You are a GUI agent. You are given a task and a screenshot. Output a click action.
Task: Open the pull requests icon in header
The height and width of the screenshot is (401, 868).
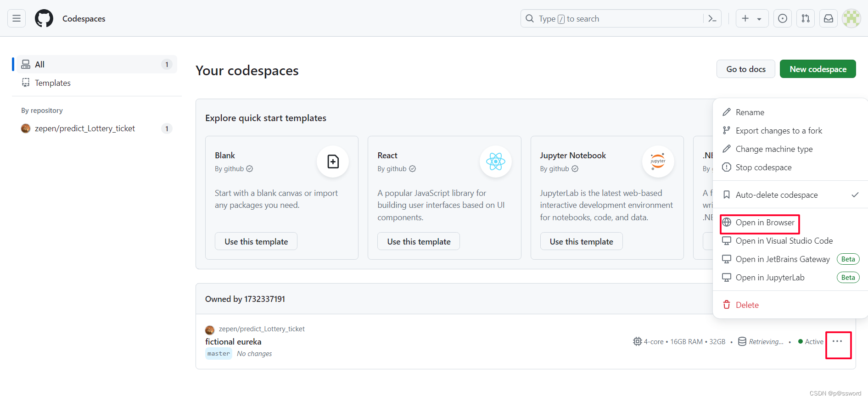tap(806, 18)
